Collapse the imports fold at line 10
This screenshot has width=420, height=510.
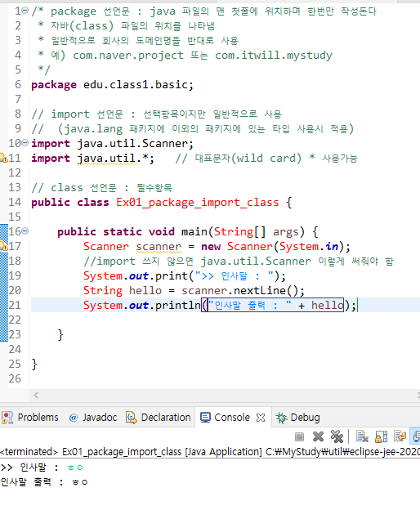[x=25, y=143]
